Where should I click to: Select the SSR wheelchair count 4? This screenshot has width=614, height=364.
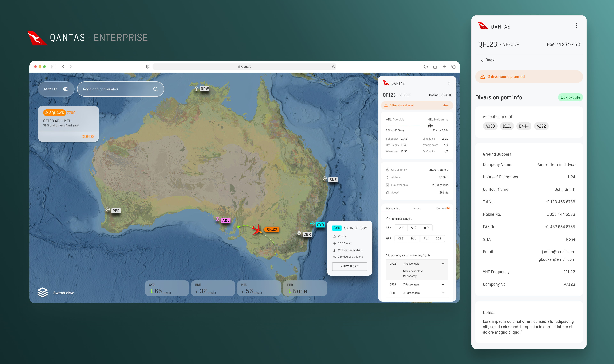click(x=401, y=228)
